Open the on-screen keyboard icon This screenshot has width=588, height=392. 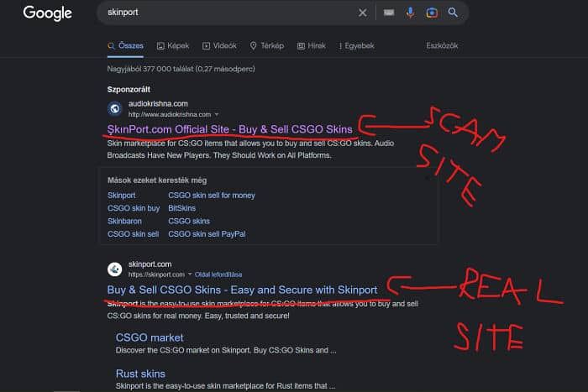click(x=389, y=13)
